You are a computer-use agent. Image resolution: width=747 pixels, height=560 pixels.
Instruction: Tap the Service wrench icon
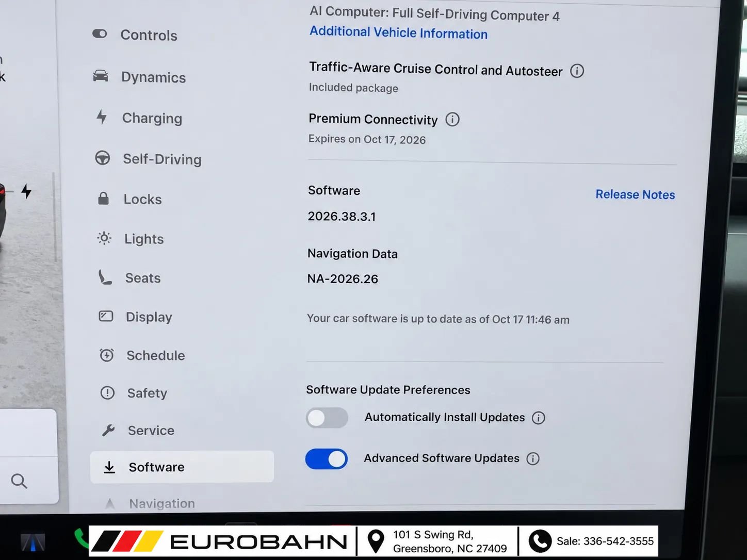coord(108,430)
